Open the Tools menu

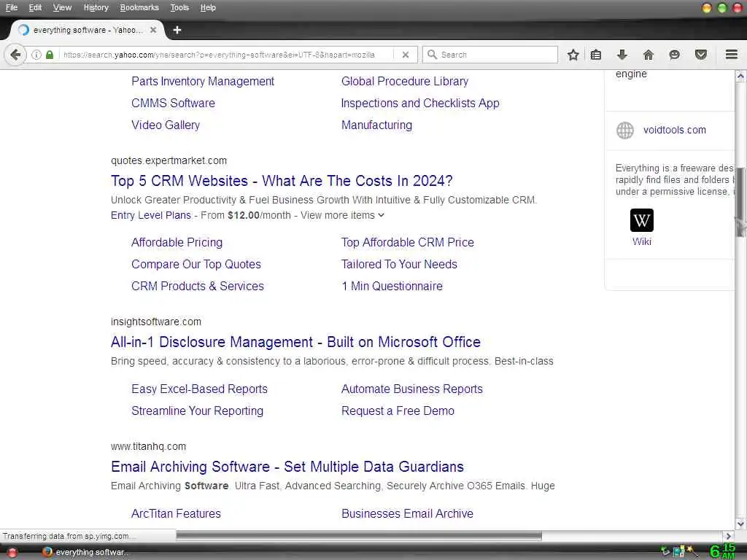pos(179,7)
